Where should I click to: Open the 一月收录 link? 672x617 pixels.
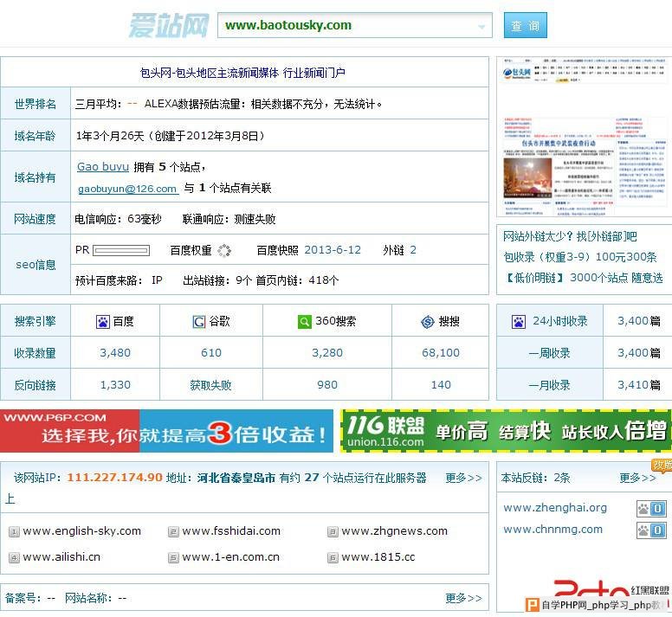point(549,385)
